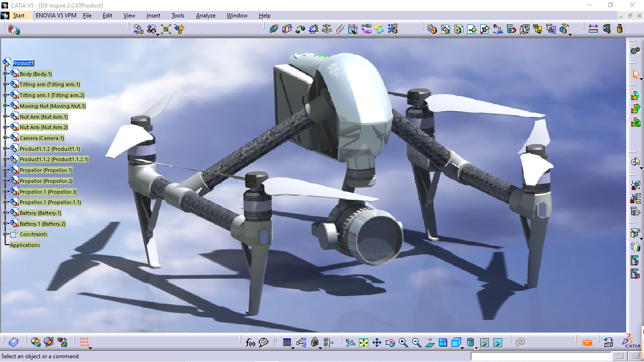Toggle Swap Visible Space icon
Image resolution: width=644 pixels, height=362 pixels.
497,343
